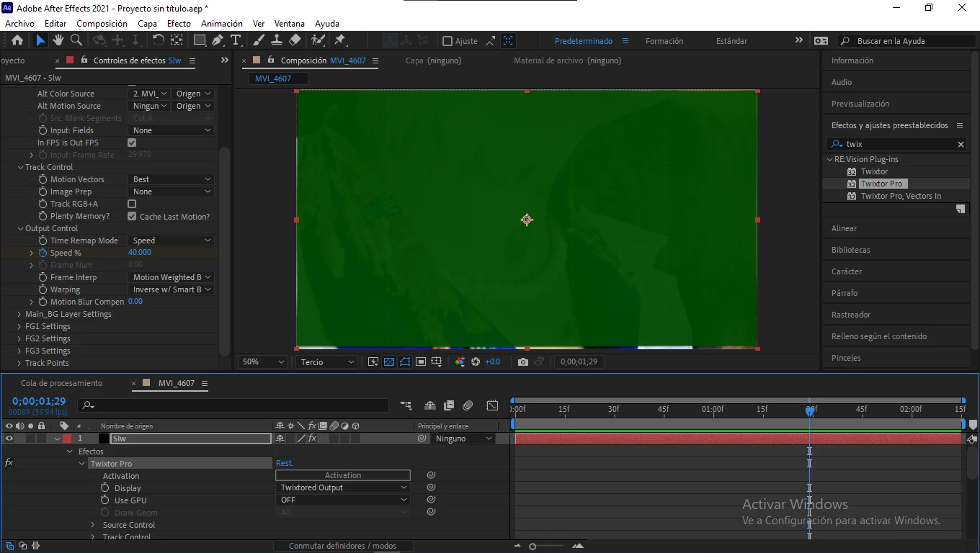Open the Archivo menu
Viewport: 980px width, 553px height.
pyautogui.click(x=19, y=24)
